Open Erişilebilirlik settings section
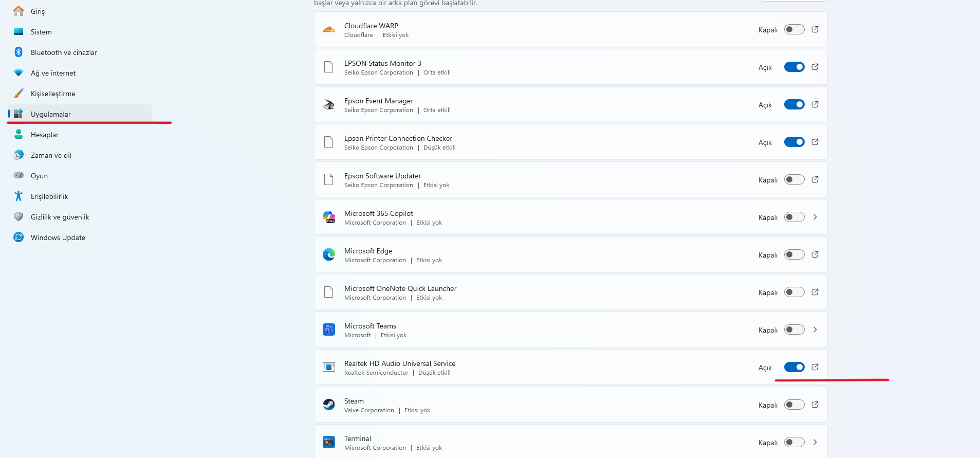980x458 pixels. pyautogui.click(x=80, y=196)
